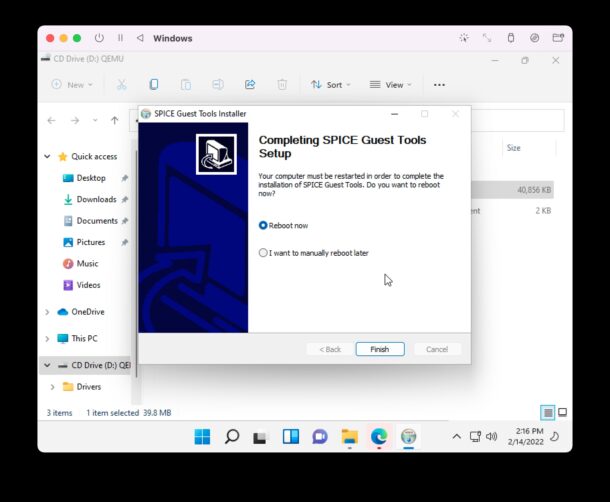Open the See more ellipsis menu

coord(439,84)
